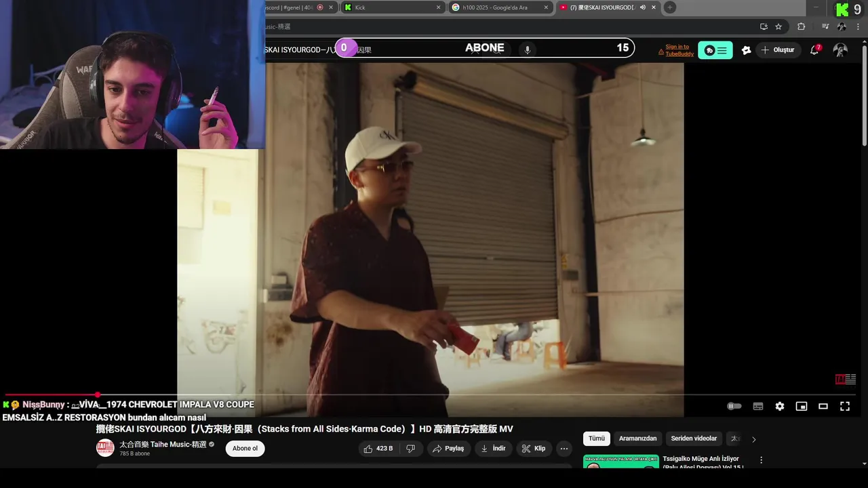
Task: Toggle the autoplay switch in the player
Action: pyautogui.click(x=734, y=406)
